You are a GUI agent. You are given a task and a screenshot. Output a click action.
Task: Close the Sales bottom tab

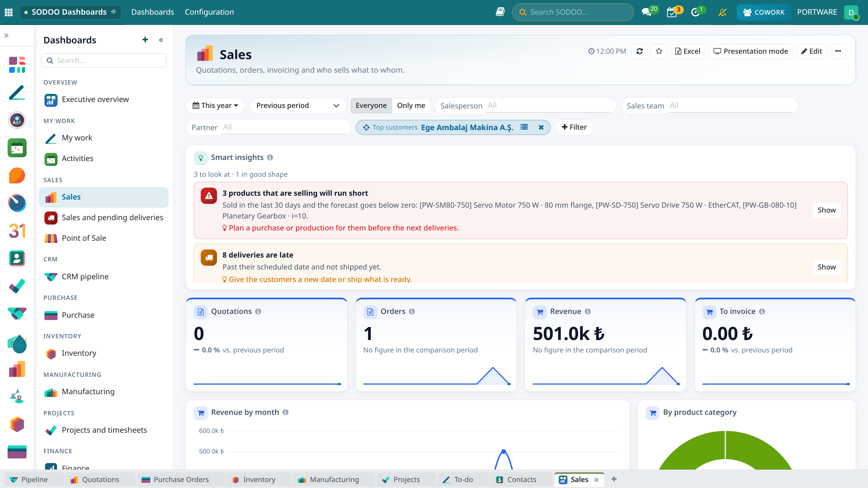tap(596, 480)
